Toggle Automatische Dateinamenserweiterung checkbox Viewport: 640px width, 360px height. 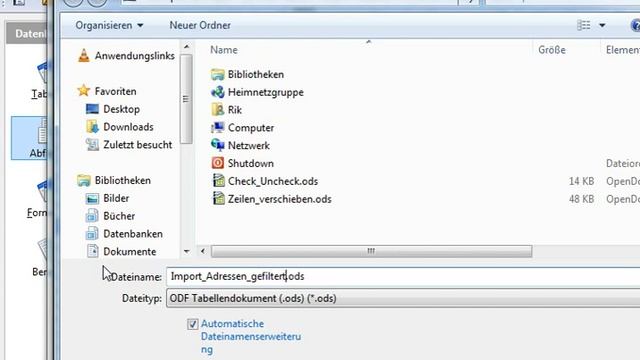[192, 324]
